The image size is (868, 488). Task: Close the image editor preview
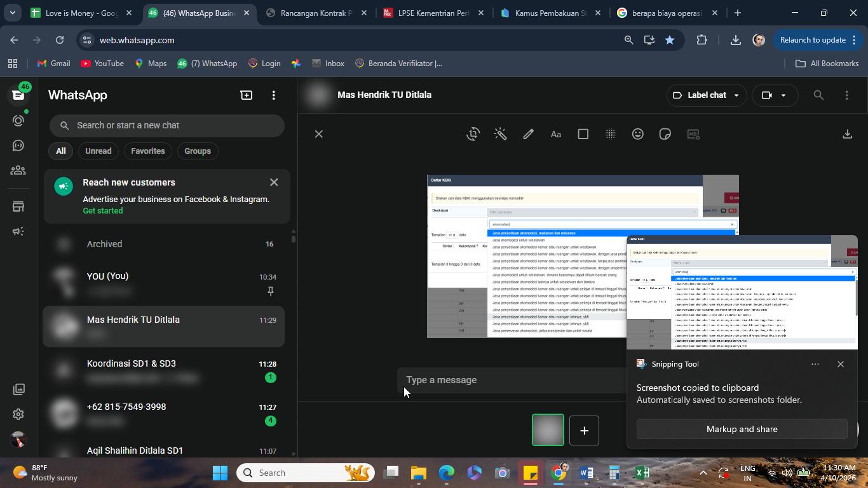(x=319, y=134)
